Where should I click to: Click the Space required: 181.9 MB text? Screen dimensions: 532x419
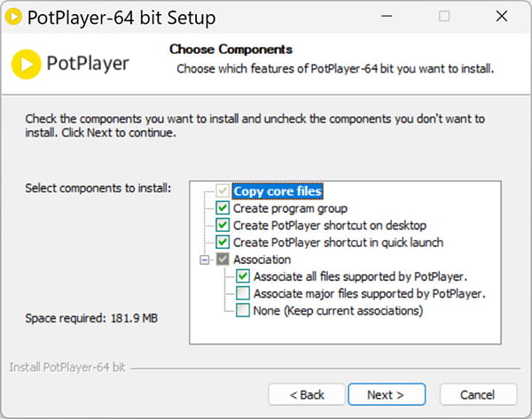point(91,318)
